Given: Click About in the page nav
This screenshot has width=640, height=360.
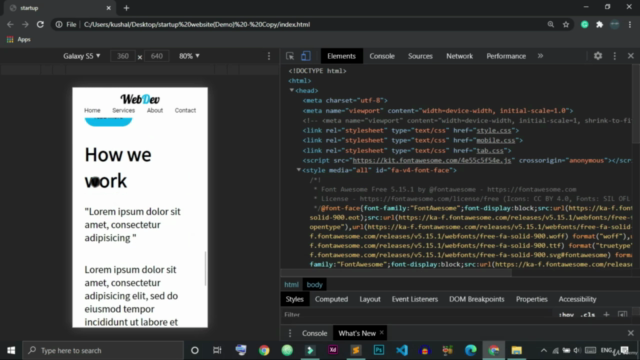Looking at the screenshot, I should coord(155,110).
